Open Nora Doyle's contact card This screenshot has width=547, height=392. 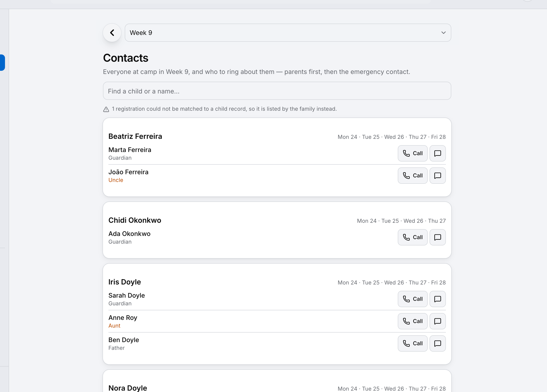tap(277, 381)
